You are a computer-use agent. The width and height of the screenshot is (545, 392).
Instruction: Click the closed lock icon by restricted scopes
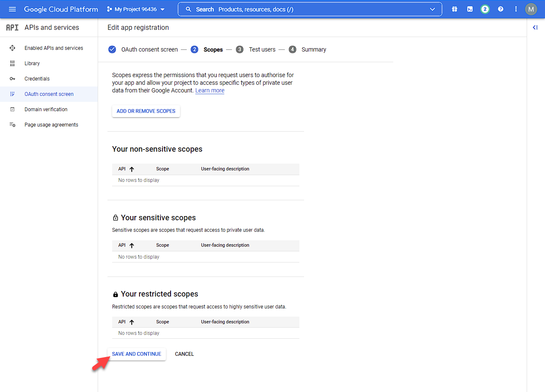[115, 294]
